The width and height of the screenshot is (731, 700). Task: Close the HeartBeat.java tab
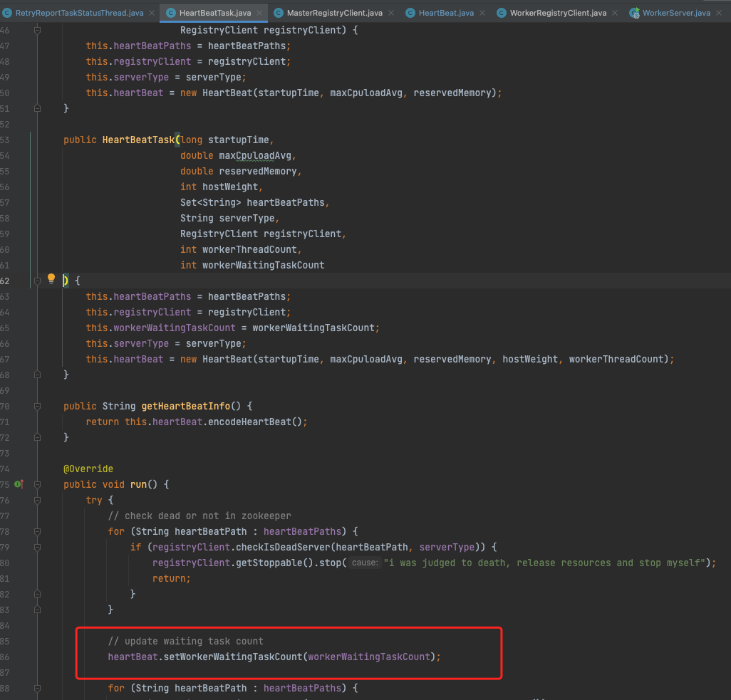(482, 13)
